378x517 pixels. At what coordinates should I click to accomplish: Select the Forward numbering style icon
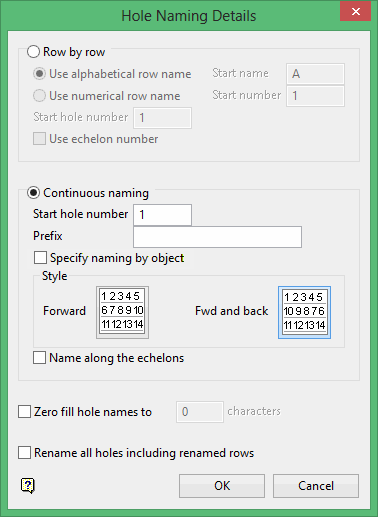click(x=122, y=312)
